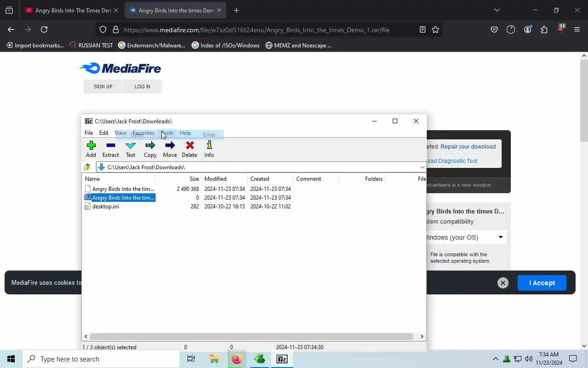Image resolution: width=588 pixels, height=368 pixels.
Task: Open Index of /ISOs/Windows bookmark
Action: click(226, 45)
